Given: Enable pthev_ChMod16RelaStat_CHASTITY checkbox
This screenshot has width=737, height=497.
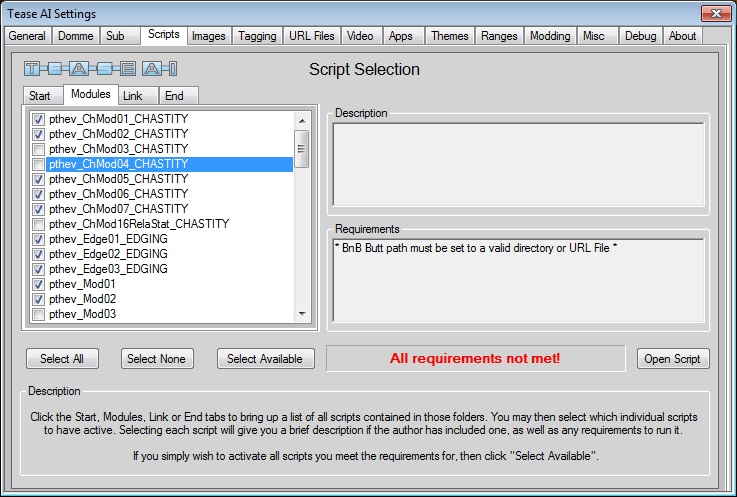Looking at the screenshot, I should point(39,224).
